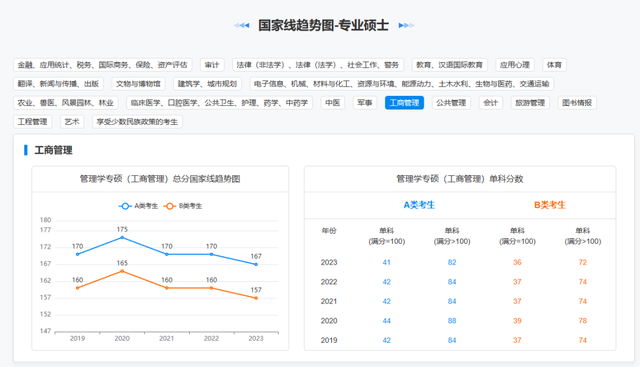This screenshot has height=367, width=640.
Task: Click the chart title 总分国家线趋势图
Action: coord(207,179)
